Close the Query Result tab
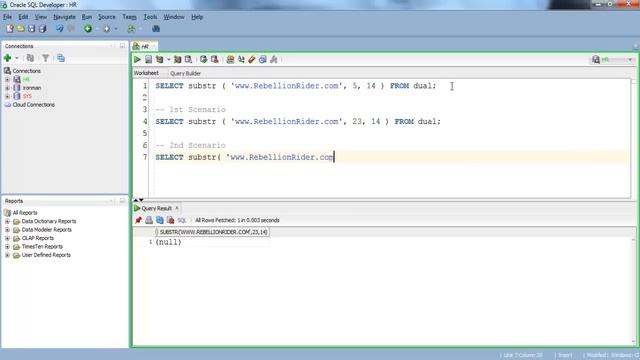This screenshot has height=360, width=640. pos(177,208)
